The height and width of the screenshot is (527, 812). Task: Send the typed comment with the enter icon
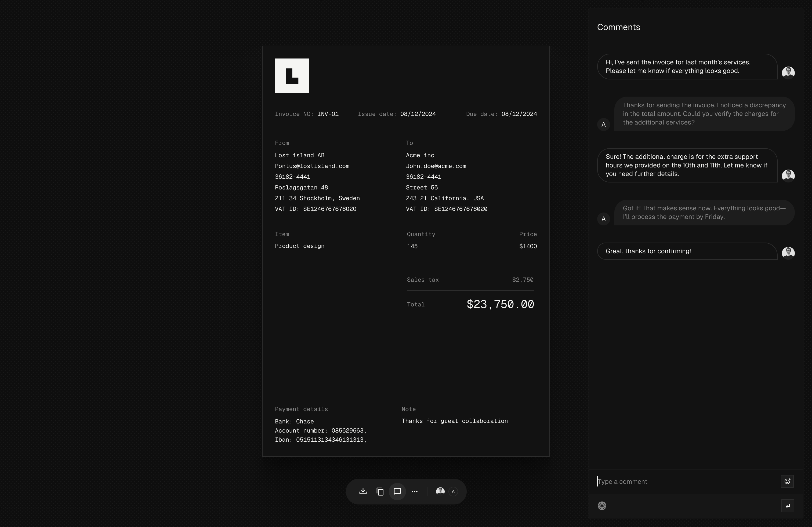click(788, 506)
